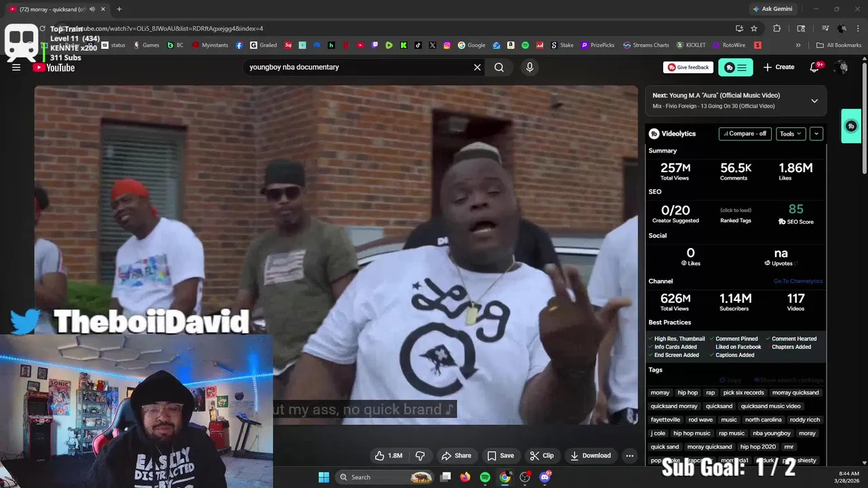
Task: Dislike the video with thumbs down
Action: pyautogui.click(x=420, y=455)
